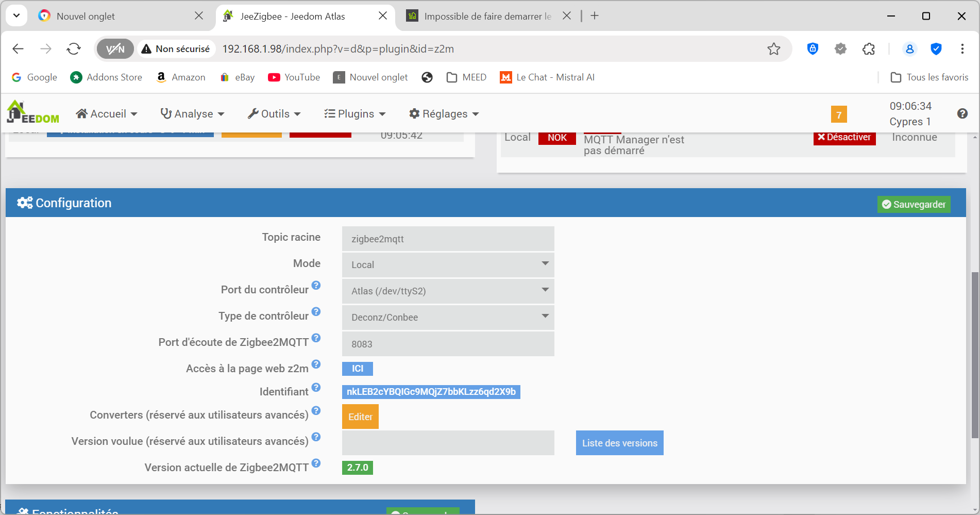The height and width of the screenshot is (515, 980).
Task: Click the ICI link to z2m page
Action: (x=358, y=369)
